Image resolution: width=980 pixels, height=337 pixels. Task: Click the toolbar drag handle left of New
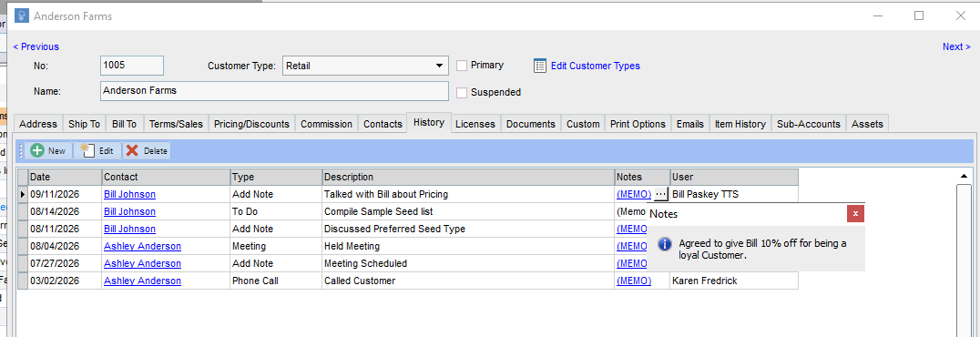21,150
